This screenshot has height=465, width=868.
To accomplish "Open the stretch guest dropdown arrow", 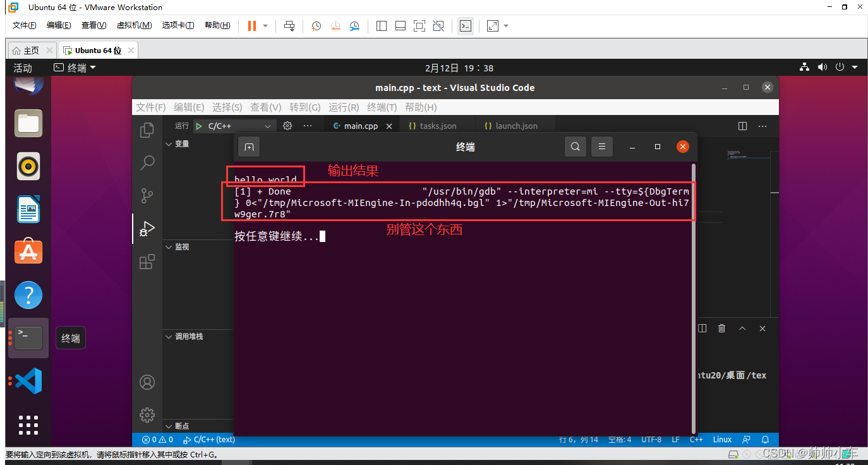I will click(x=506, y=26).
